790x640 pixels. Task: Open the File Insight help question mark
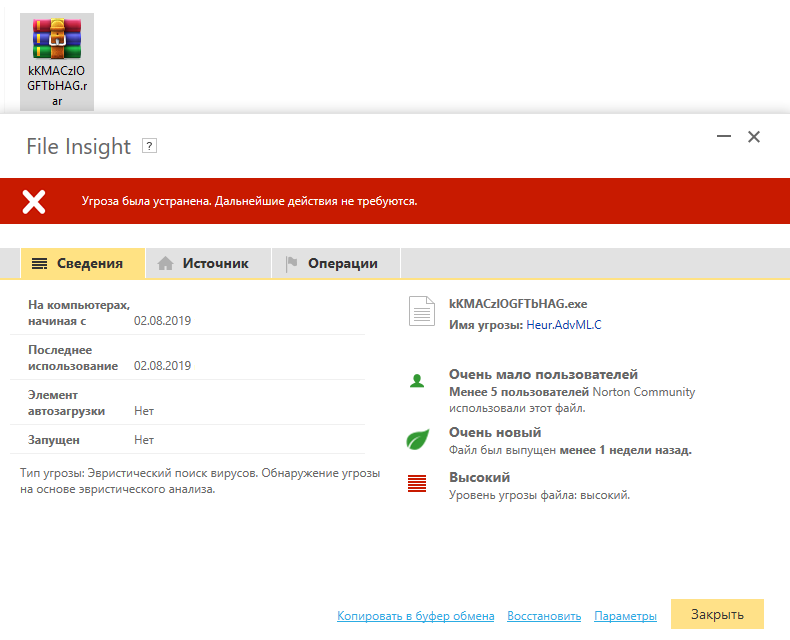tap(149, 146)
